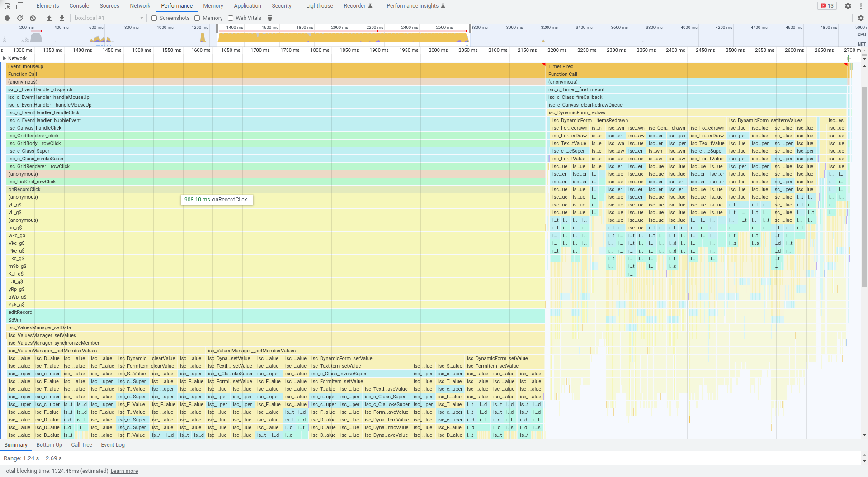The width and height of the screenshot is (868, 477).
Task: Open capture settings gear icon
Action: pos(860,18)
